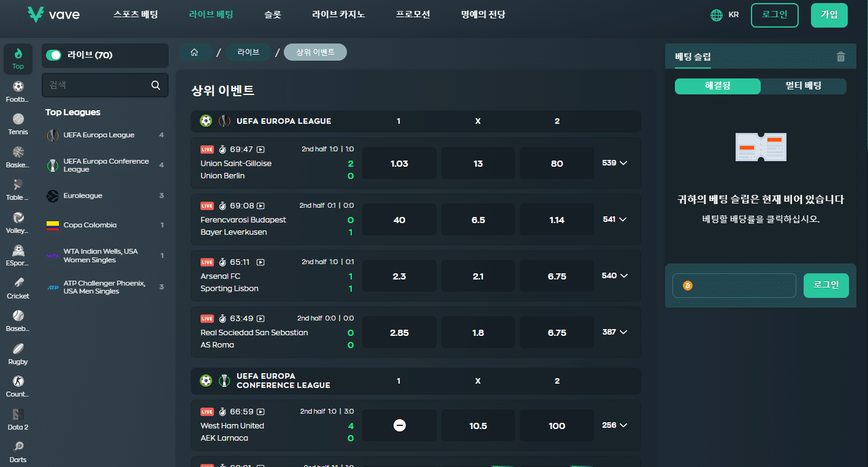
Task: Open 라이브 베팅 menu
Action: (211, 14)
